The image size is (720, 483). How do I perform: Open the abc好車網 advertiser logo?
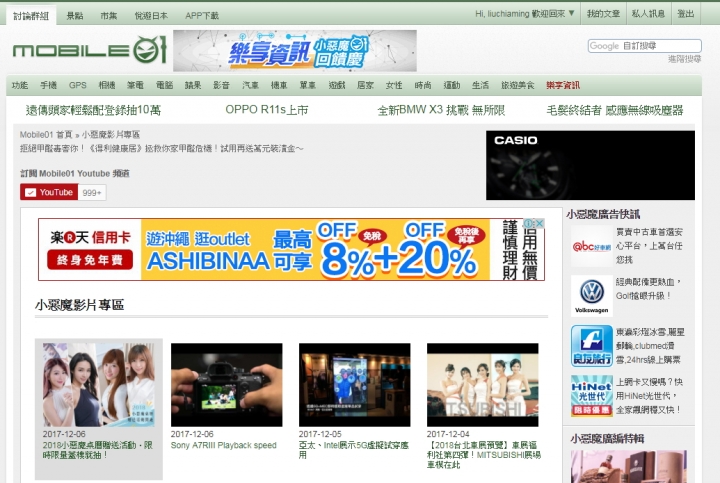tap(591, 246)
